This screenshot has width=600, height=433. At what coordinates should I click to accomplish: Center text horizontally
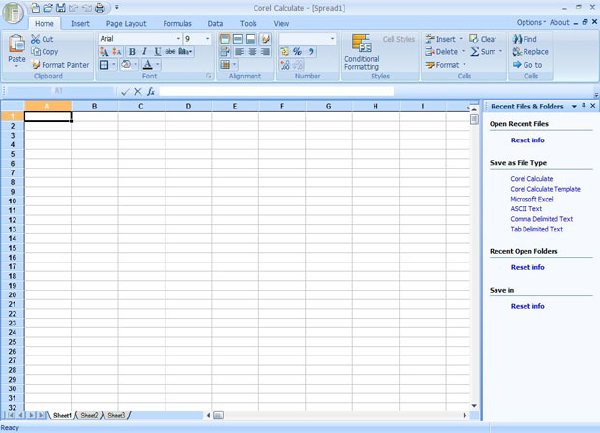[252, 52]
